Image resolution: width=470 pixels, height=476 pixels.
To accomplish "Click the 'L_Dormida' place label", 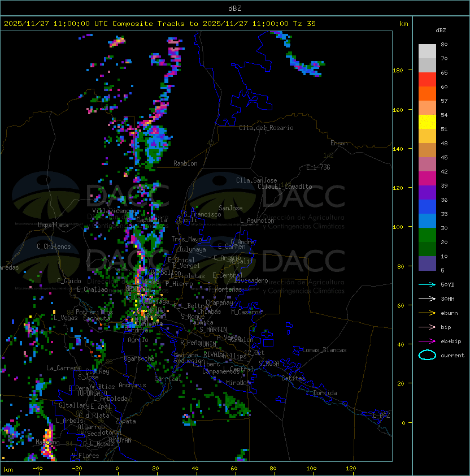I will (321, 393).
